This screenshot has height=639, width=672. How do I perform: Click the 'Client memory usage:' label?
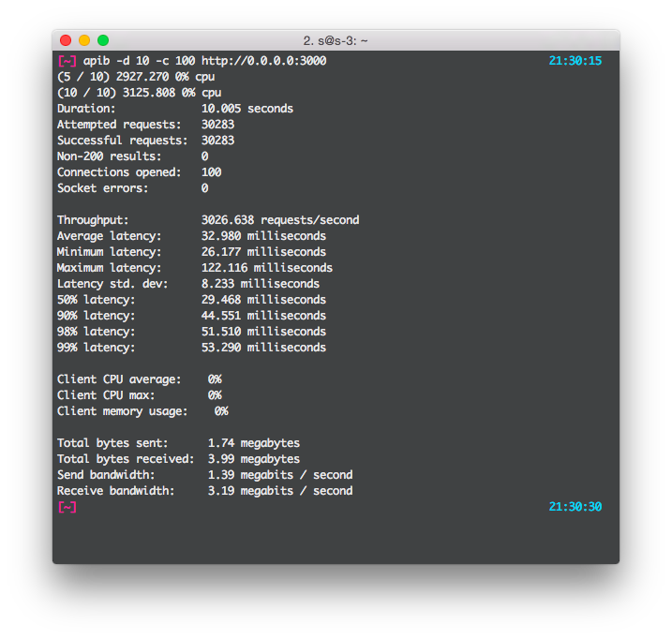(123, 411)
